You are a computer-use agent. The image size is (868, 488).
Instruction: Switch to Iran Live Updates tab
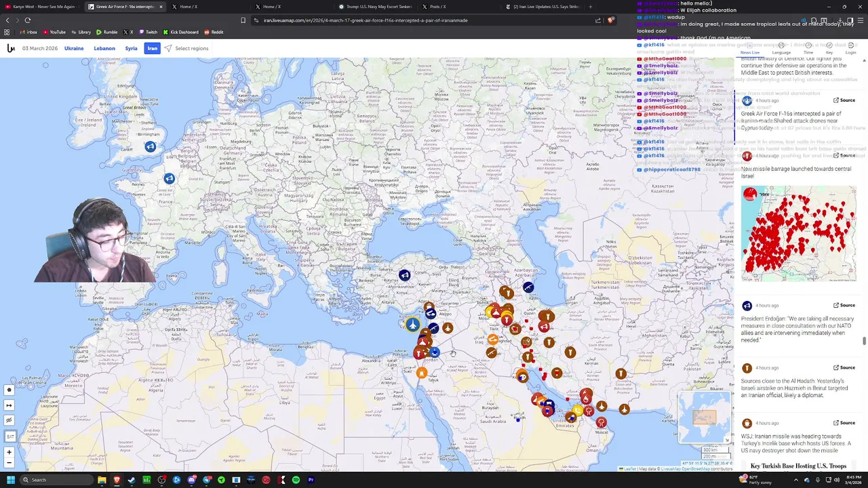(x=542, y=7)
